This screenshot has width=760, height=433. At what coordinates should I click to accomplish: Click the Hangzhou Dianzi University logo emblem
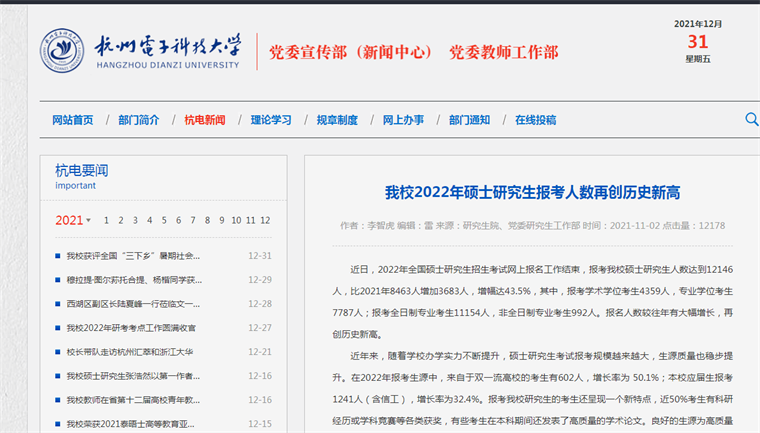[x=62, y=50]
